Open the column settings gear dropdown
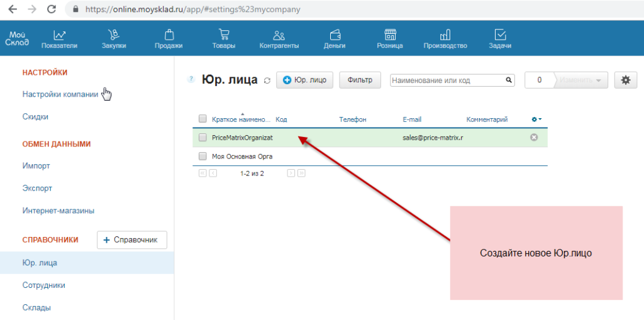This screenshot has height=320, width=644. pyautogui.click(x=536, y=119)
